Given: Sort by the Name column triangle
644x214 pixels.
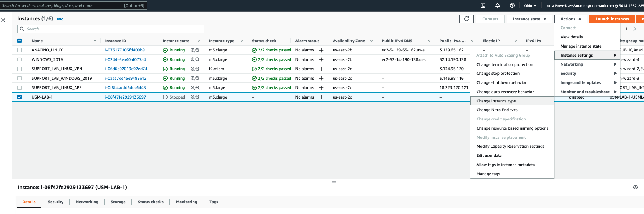Looking at the screenshot, I should 95,41.
